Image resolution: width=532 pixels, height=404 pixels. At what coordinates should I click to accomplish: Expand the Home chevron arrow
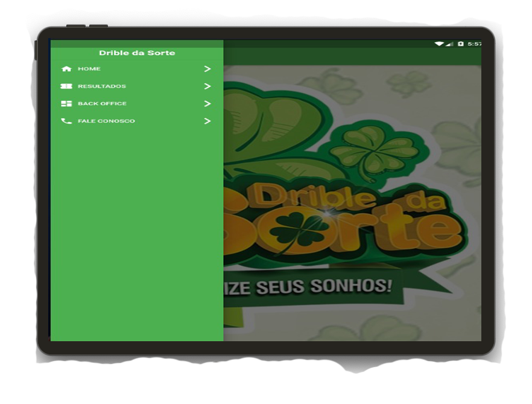point(207,69)
